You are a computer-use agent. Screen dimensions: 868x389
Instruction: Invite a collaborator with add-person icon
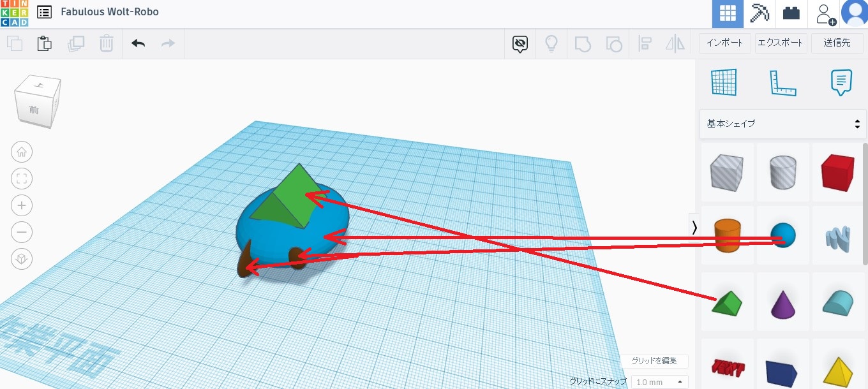coord(825,13)
